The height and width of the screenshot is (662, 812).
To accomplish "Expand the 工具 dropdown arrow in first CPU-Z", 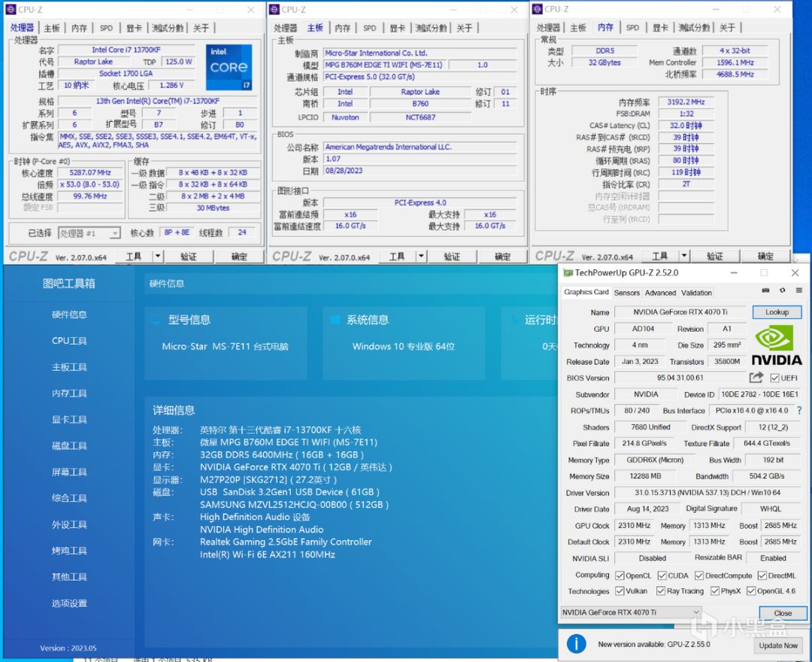I will [156, 257].
